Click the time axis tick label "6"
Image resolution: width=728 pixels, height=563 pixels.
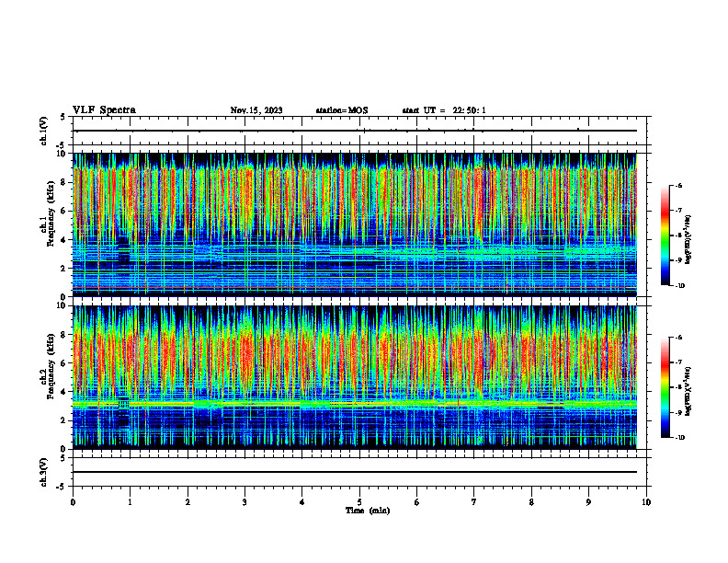(417, 502)
